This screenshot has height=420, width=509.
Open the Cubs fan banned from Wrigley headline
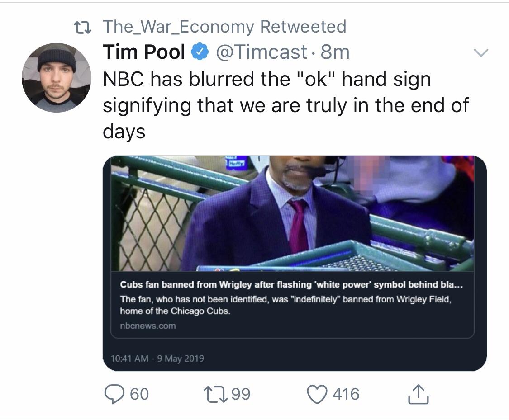click(291, 284)
